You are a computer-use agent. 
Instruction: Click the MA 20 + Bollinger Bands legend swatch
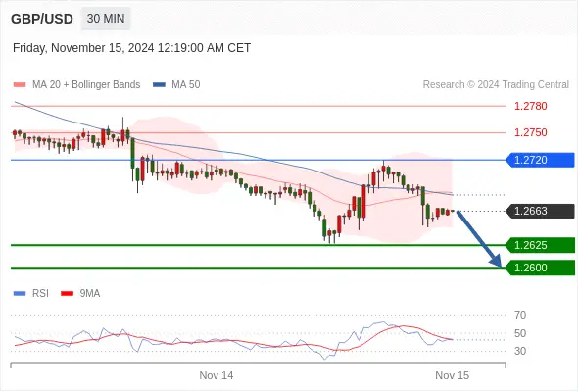(x=20, y=85)
